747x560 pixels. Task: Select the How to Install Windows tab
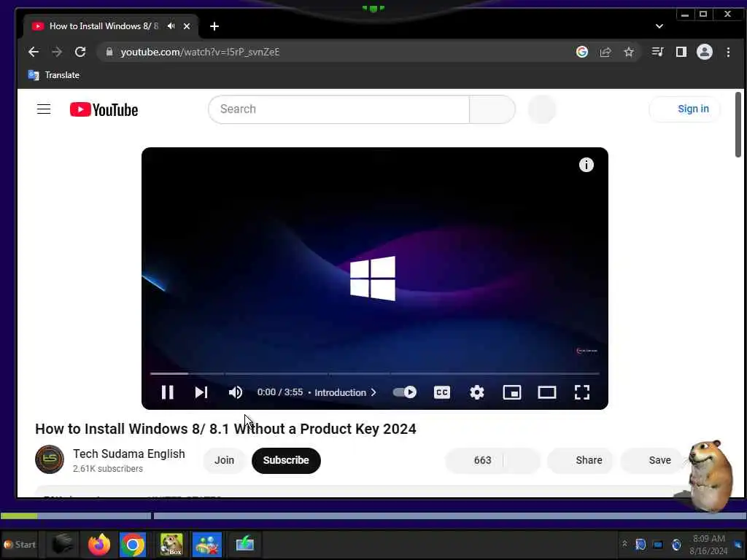click(x=111, y=26)
